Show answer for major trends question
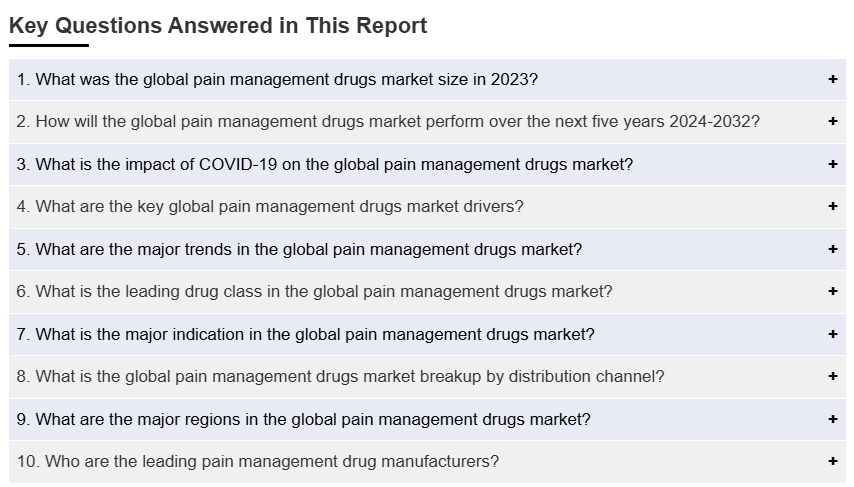 (x=299, y=249)
